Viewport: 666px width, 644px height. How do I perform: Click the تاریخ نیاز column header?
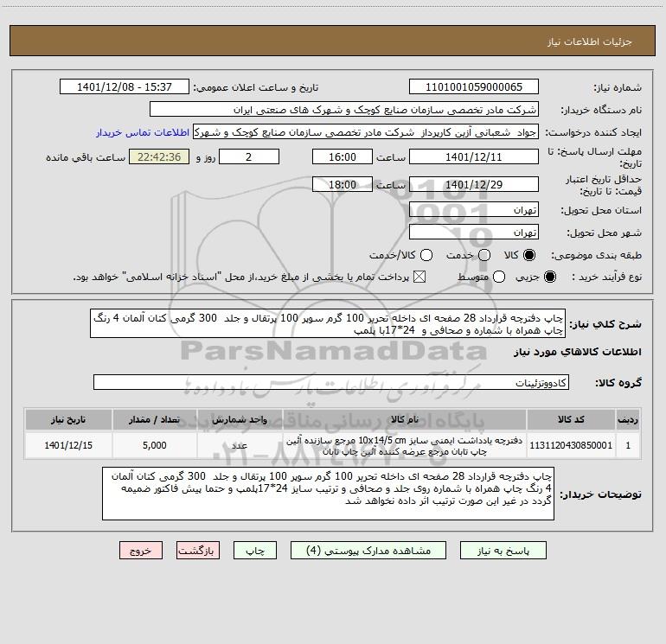(68, 420)
